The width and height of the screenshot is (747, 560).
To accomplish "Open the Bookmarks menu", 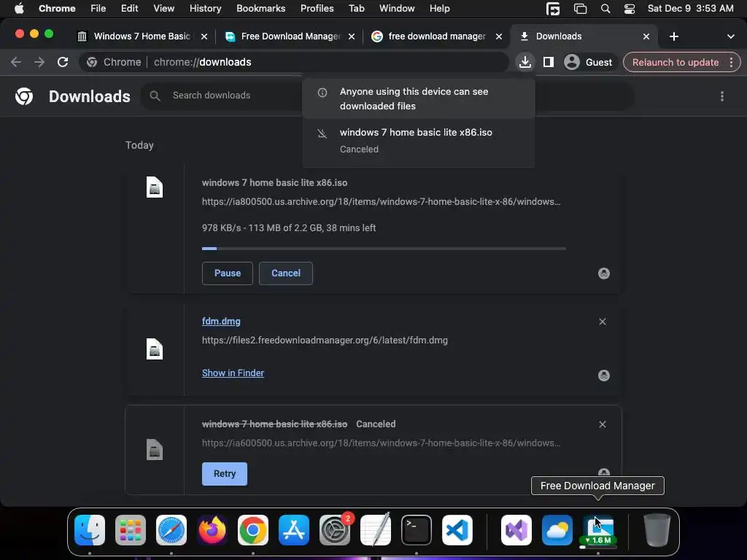I will [x=260, y=9].
